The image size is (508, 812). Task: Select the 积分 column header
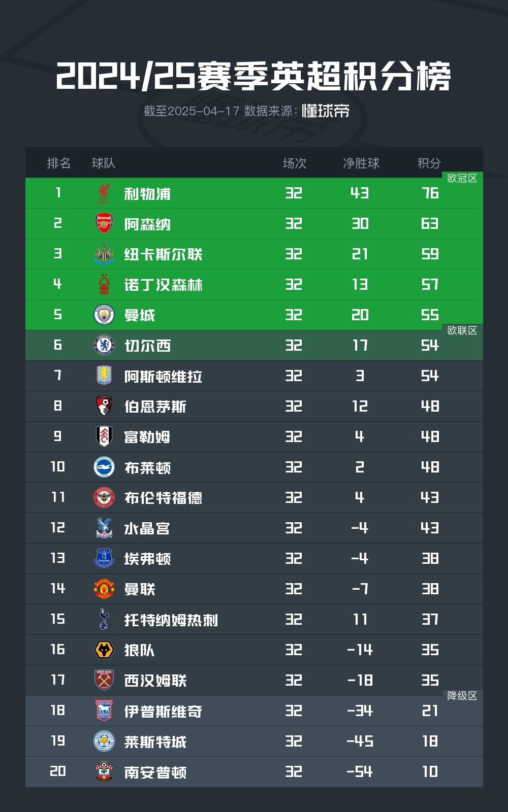[x=429, y=163]
